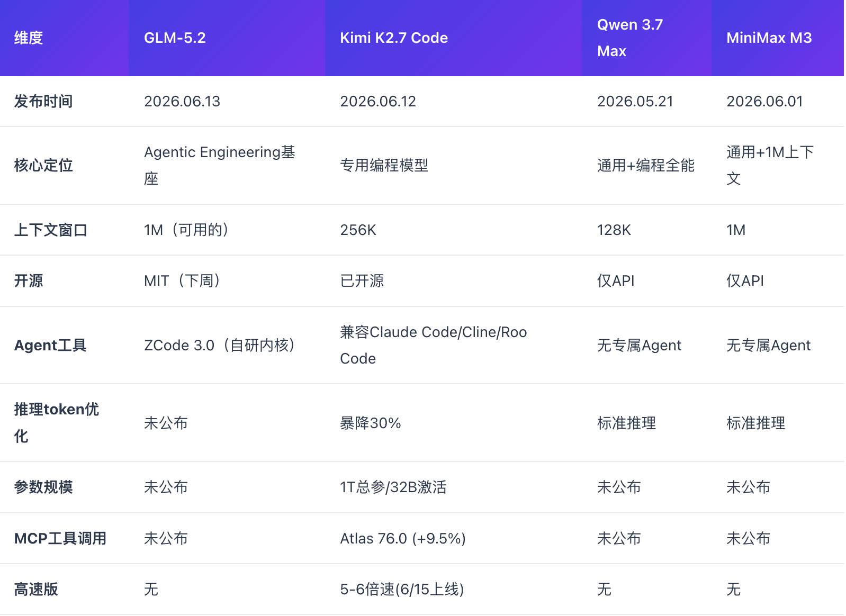
Task: Click the 核心定位 row label
Action: click(x=43, y=166)
